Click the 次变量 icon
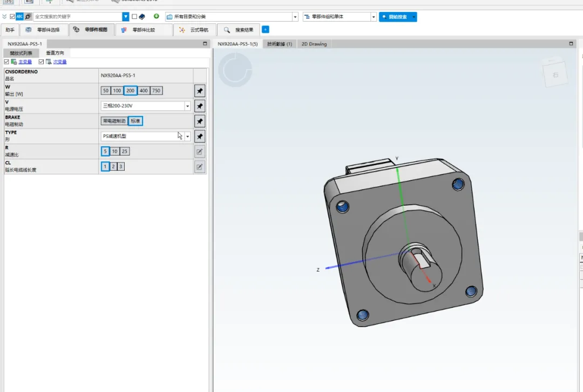This screenshot has width=583, height=392. [49, 62]
